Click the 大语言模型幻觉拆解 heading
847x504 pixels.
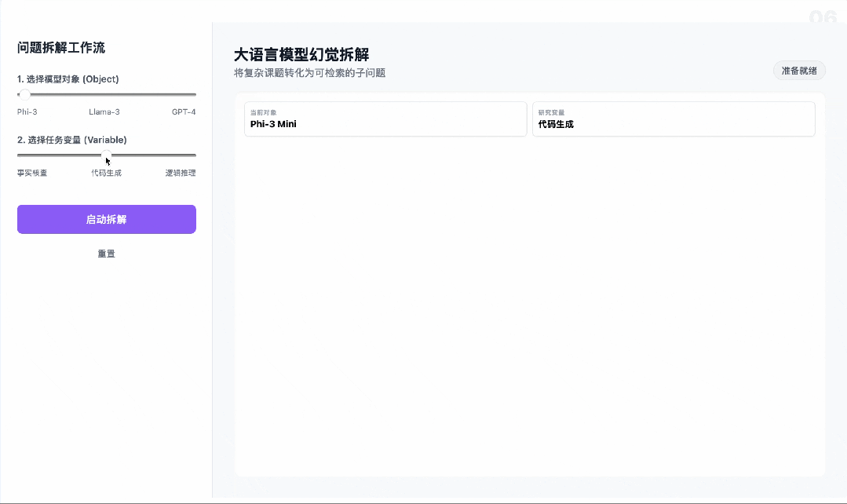pyautogui.click(x=301, y=54)
